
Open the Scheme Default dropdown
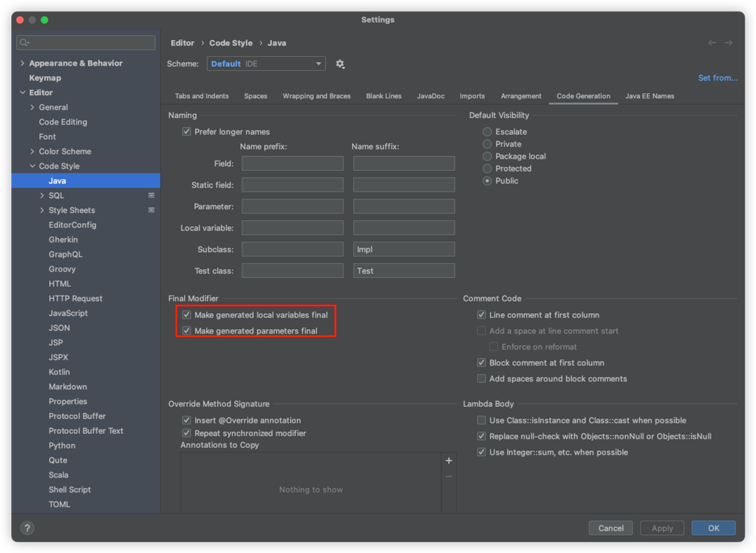pyautogui.click(x=266, y=64)
